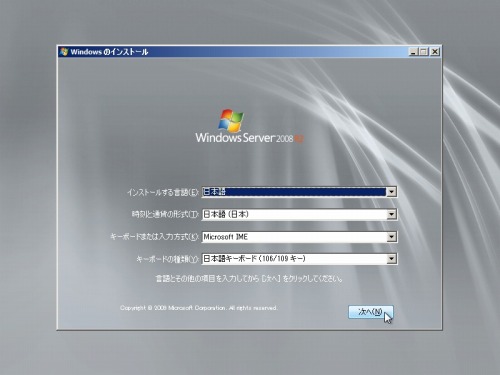Image resolution: width=500 pixels, height=375 pixels.
Task: Click the インストールする言語(E) label
Action: tap(163, 192)
